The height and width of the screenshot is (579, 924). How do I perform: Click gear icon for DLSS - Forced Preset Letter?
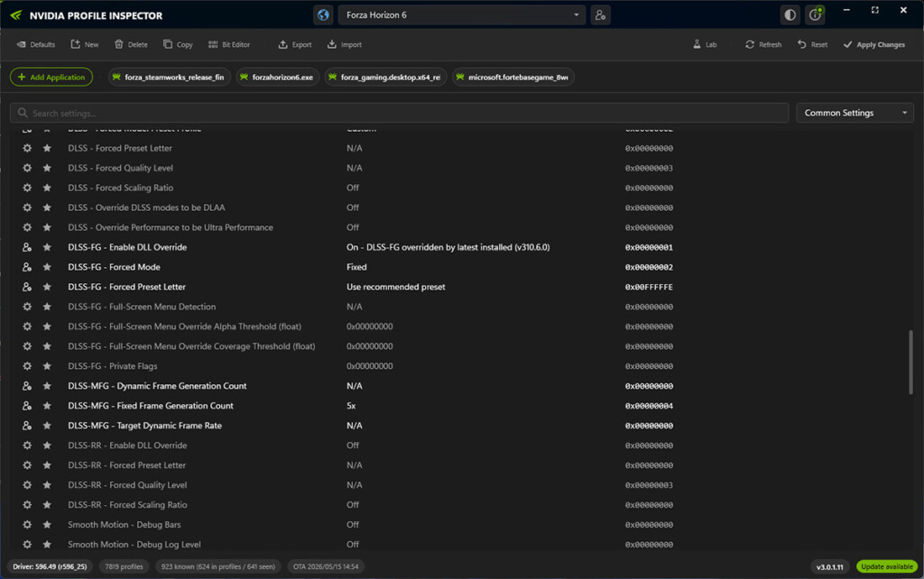click(x=27, y=149)
